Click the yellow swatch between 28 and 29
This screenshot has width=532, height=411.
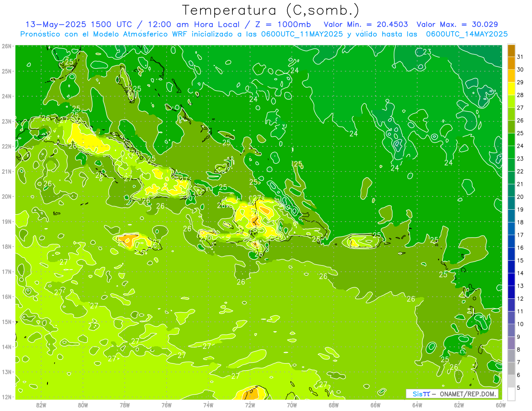(511, 89)
